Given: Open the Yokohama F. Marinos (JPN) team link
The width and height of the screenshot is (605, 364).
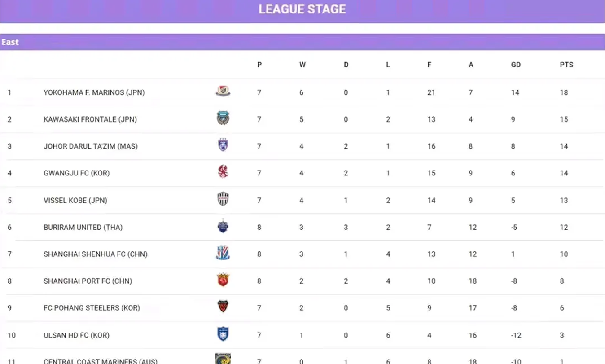Looking at the screenshot, I should click(94, 92).
